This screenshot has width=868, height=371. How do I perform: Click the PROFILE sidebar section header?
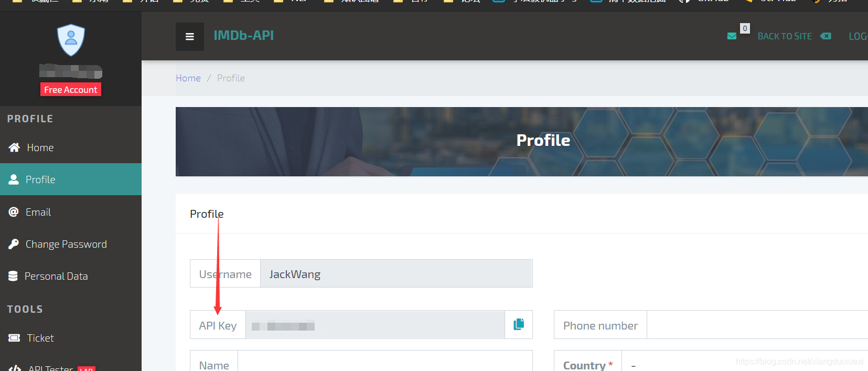click(30, 119)
